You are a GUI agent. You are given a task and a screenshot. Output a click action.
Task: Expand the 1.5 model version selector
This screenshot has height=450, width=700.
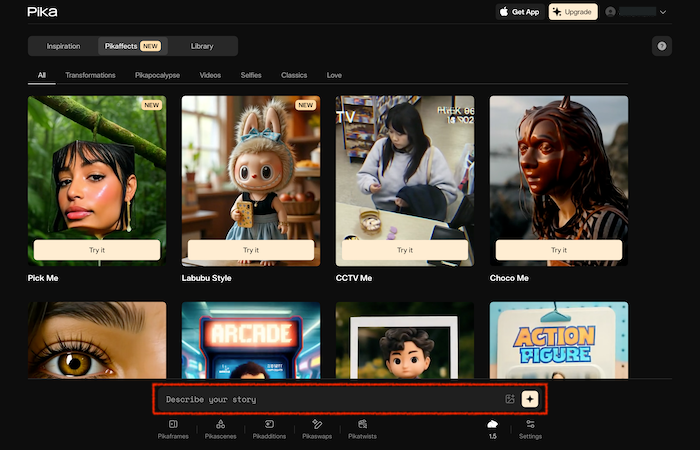(x=492, y=429)
